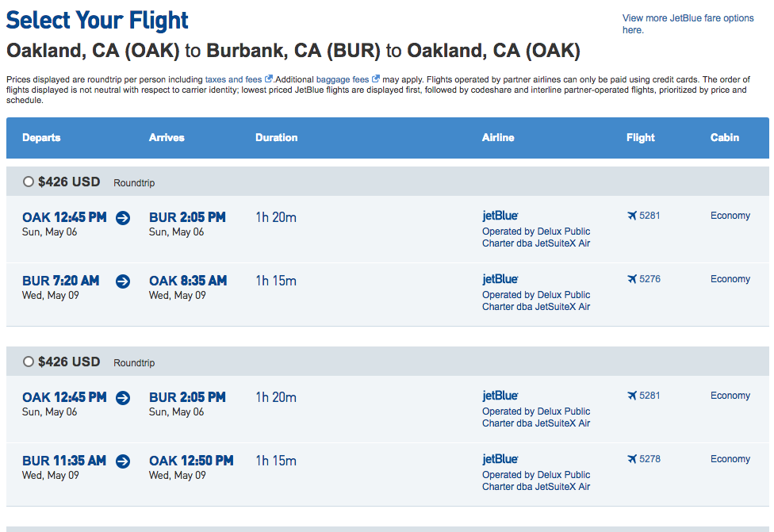Open the taxes and fees link
Screen dimensions: 774x532
click(x=233, y=79)
